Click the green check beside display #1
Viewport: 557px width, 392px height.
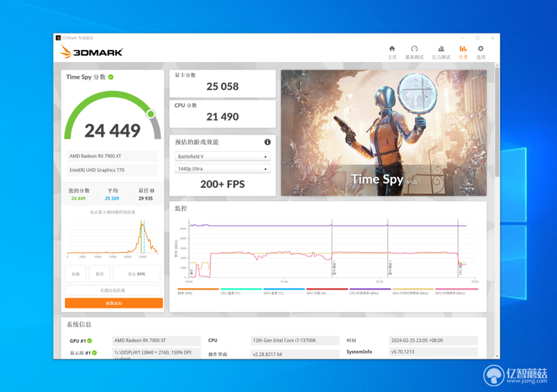tap(94, 353)
